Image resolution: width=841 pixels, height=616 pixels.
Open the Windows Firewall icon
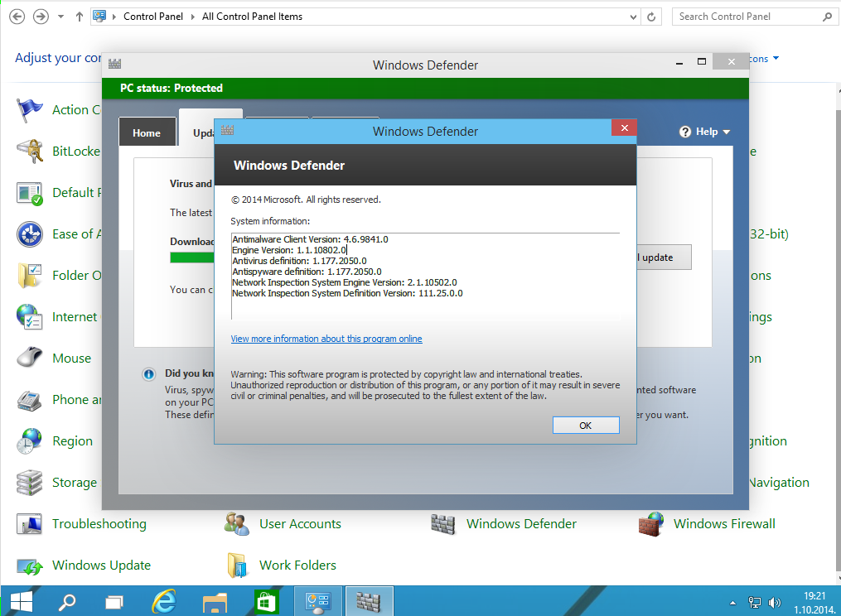(650, 524)
